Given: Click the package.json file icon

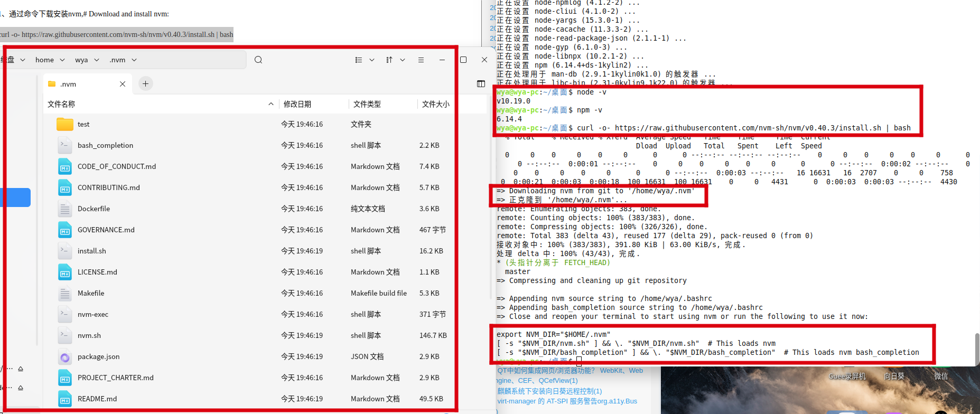Looking at the screenshot, I should [65, 356].
